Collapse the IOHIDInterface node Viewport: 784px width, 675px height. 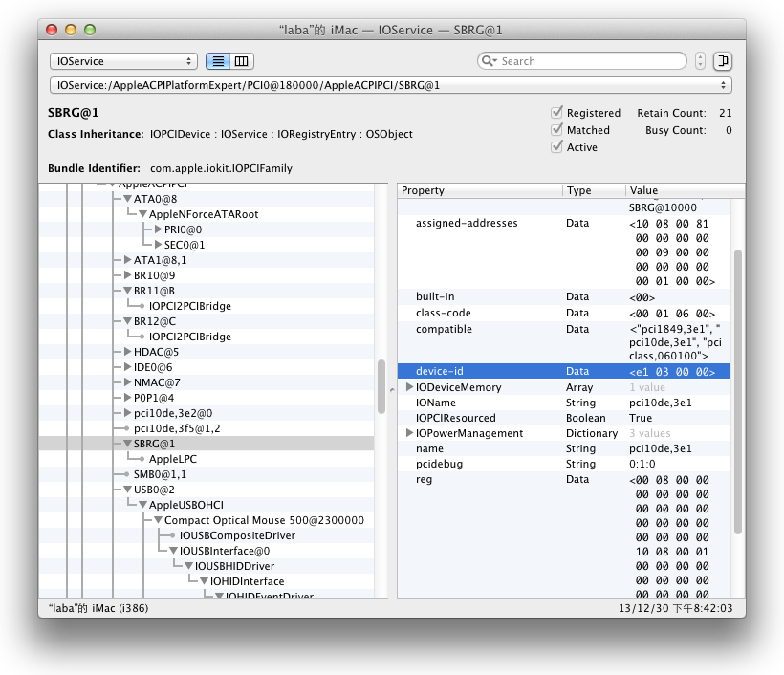205,581
